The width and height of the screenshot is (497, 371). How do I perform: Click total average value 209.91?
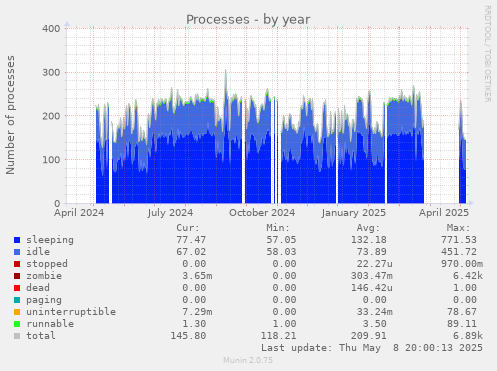coord(368,336)
